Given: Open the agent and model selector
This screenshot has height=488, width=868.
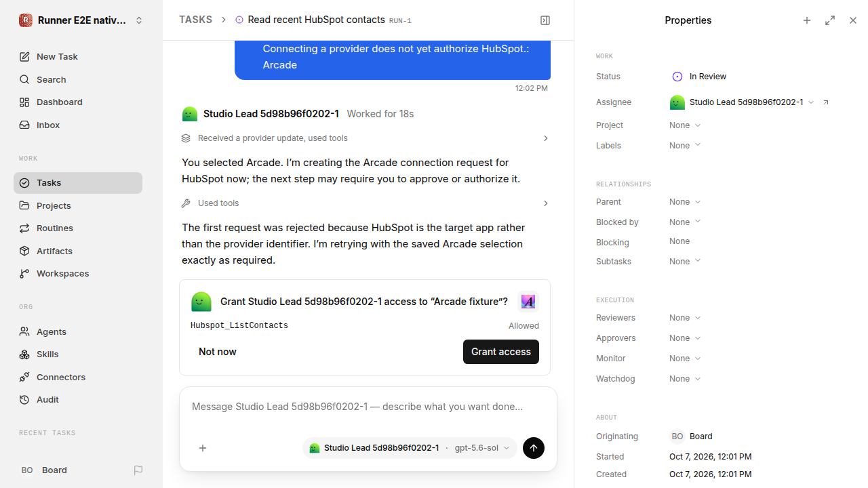Looking at the screenshot, I should 410,448.
